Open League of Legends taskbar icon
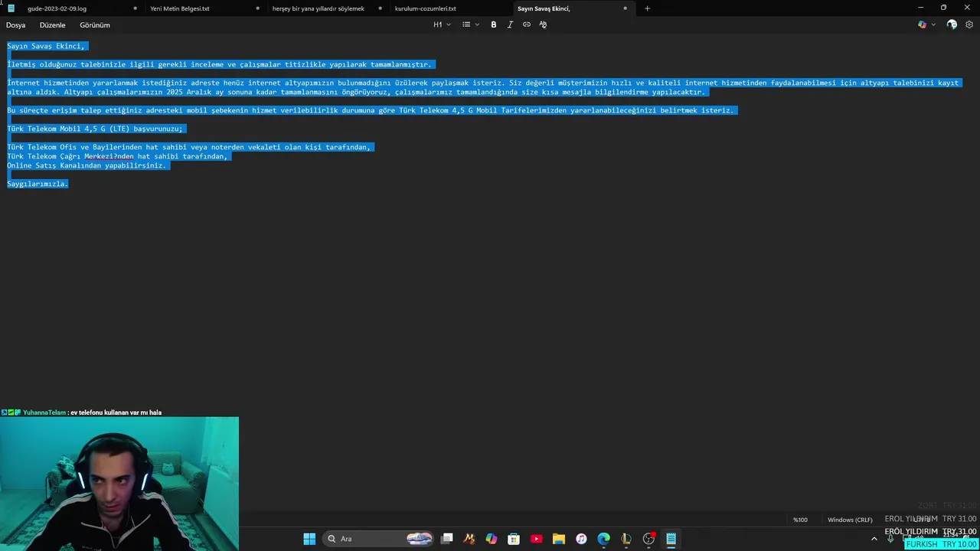 (x=626, y=539)
